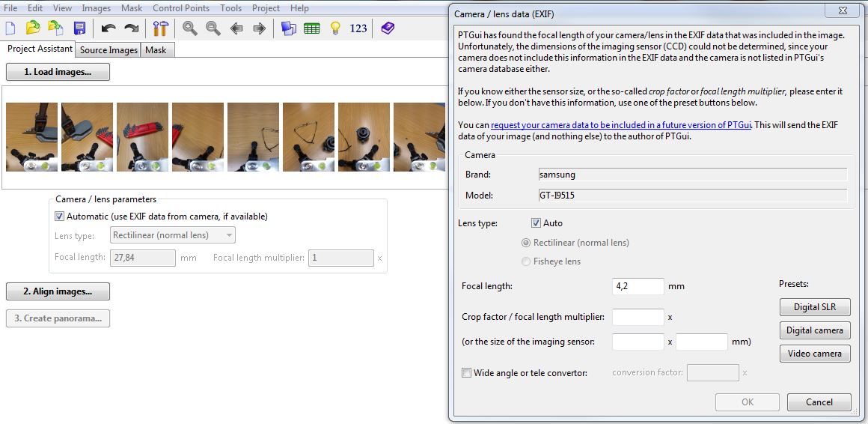This screenshot has width=868, height=424.
Task: Click the light bulb toolbar icon
Action: coord(335,28)
